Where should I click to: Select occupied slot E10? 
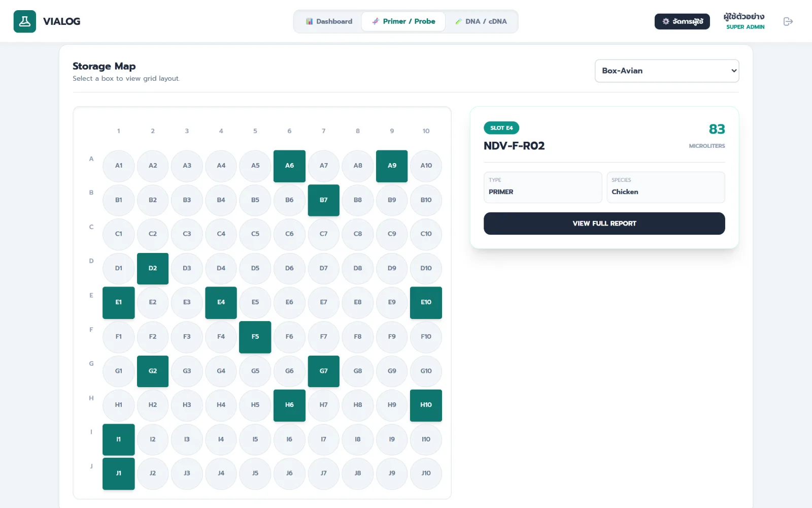pos(426,302)
